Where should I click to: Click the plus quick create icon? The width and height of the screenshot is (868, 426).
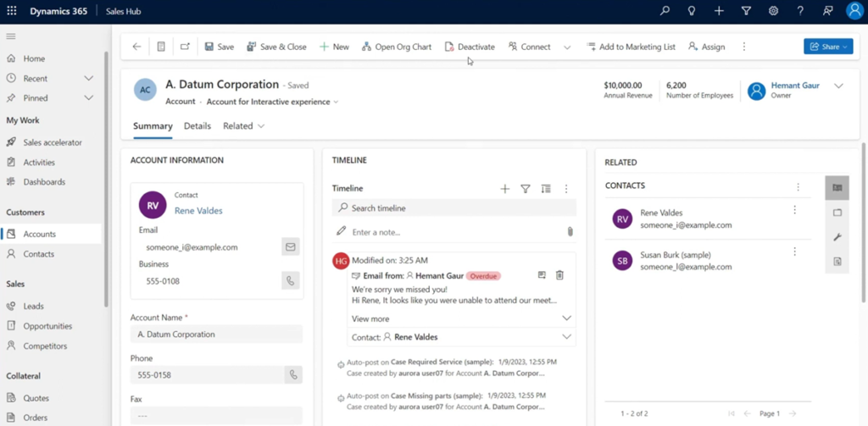click(x=719, y=11)
